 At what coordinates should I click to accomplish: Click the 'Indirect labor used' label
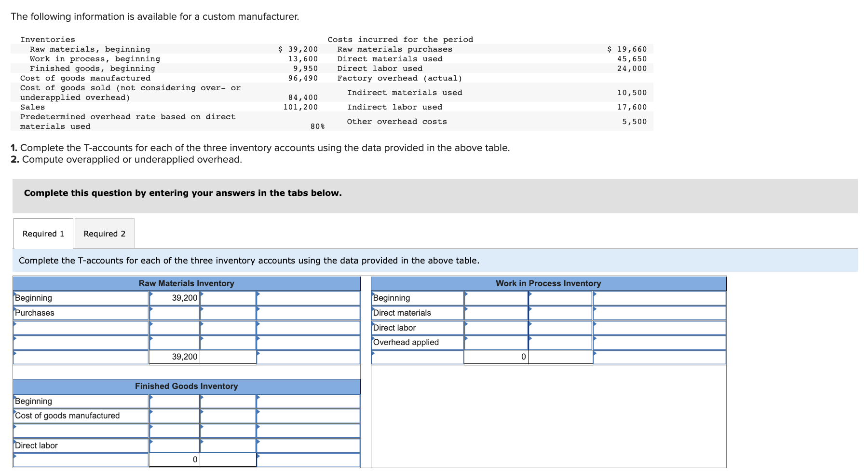tap(394, 107)
